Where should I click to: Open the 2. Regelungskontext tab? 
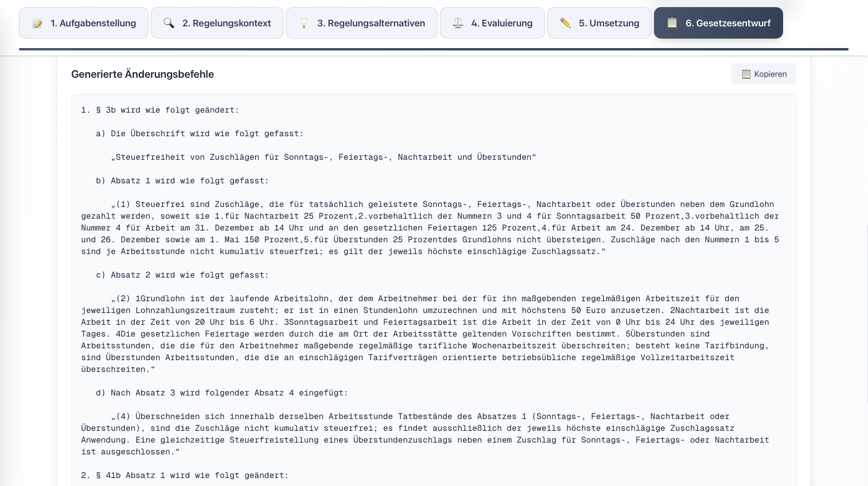point(217,23)
